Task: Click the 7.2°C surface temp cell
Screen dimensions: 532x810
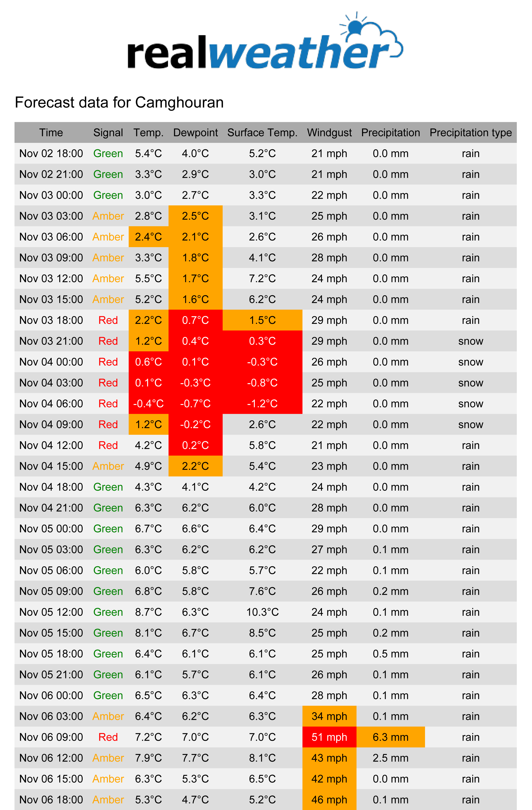Action: point(262,278)
